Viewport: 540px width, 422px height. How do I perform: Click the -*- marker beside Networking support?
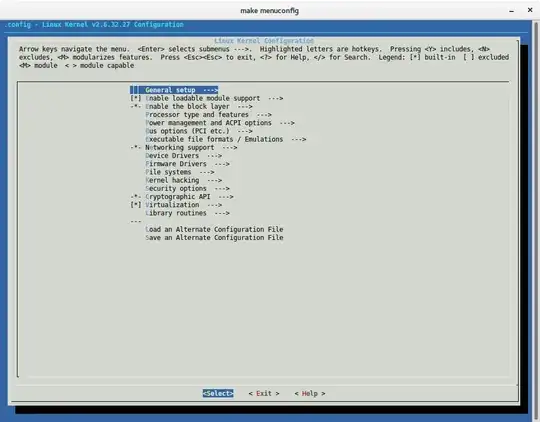pyautogui.click(x=136, y=147)
